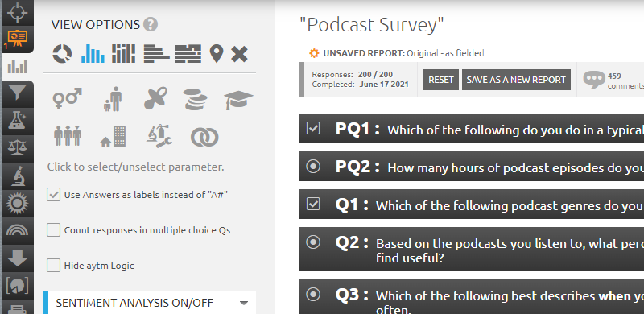Screen dimensions: 644x314
Task: Select the pacifier children parameter icon
Action: (155, 98)
